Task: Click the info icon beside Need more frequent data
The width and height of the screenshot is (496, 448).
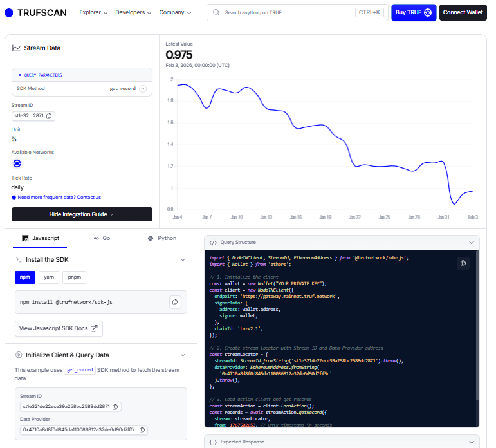Action: click(x=14, y=198)
